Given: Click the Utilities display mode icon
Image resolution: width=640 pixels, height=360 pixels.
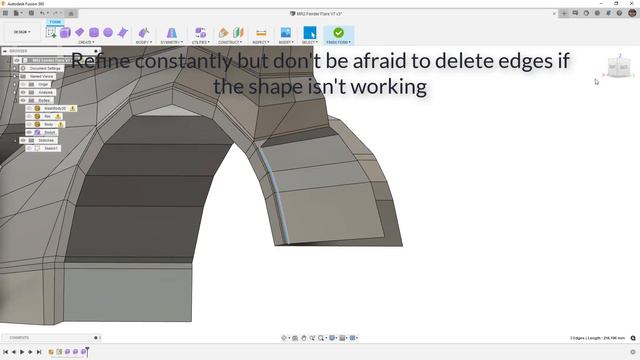Looking at the screenshot, I should [200, 32].
